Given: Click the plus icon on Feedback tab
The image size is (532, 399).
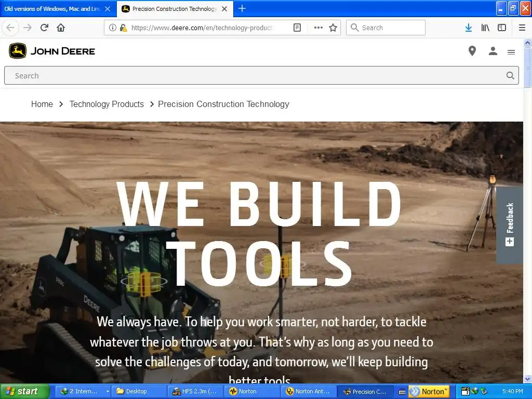Looking at the screenshot, I should tap(510, 242).
